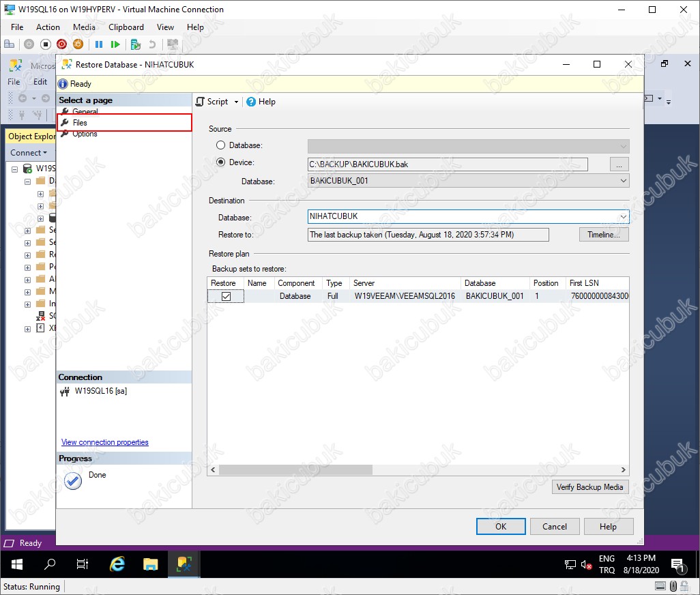Screen dimensions: 700x595
Task: Open the Connect dropdown in Object Explorer
Action: (29, 153)
